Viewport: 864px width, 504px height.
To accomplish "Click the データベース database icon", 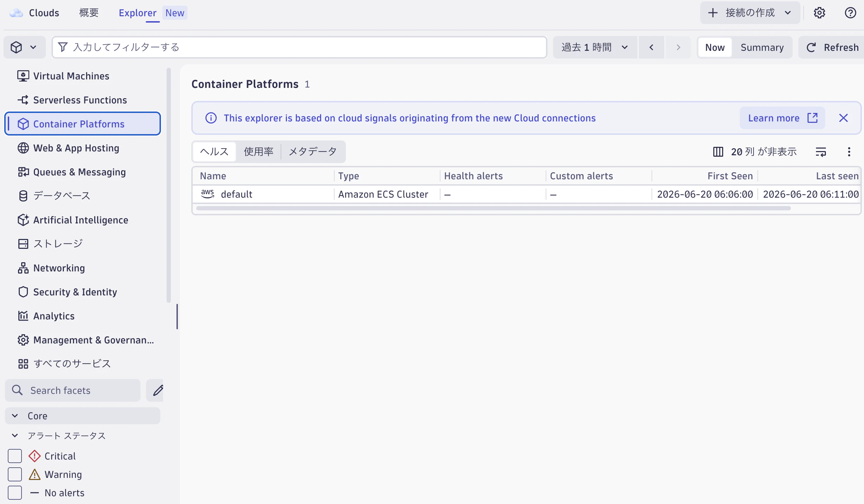I will 23,196.
